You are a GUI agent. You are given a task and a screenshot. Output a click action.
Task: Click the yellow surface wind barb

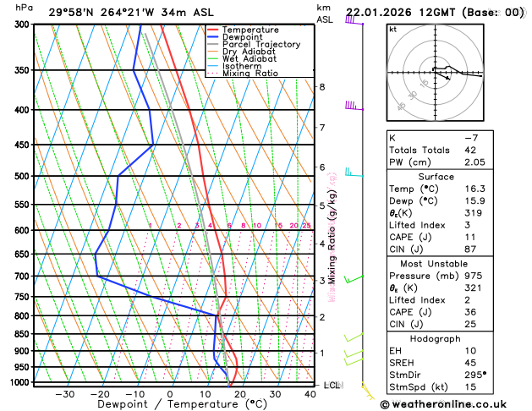click(367, 391)
